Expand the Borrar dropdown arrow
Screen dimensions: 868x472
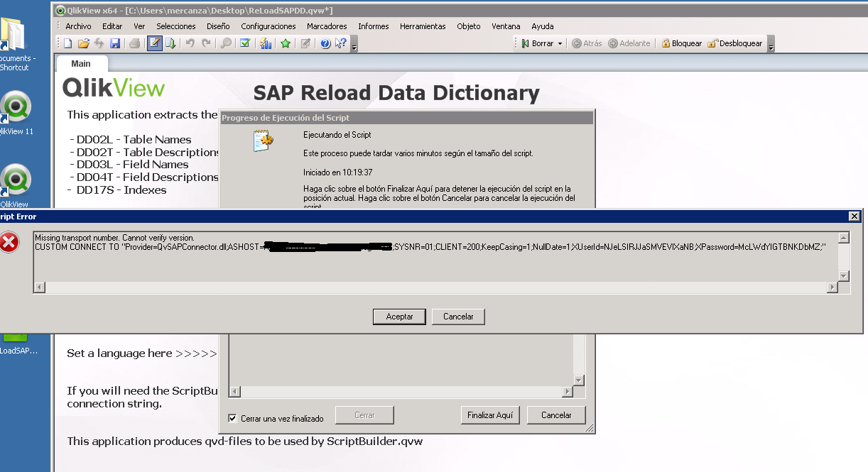(560, 44)
